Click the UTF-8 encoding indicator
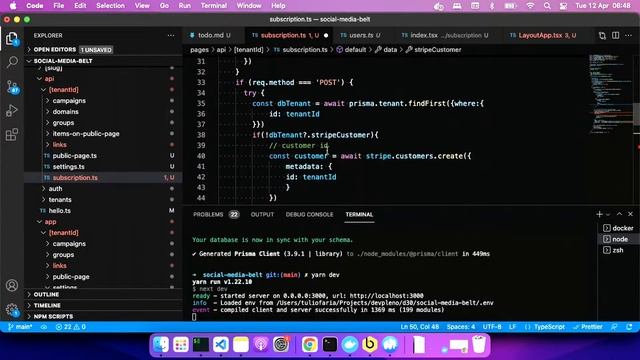This screenshot has width=640, height=360. click(492, 327)
